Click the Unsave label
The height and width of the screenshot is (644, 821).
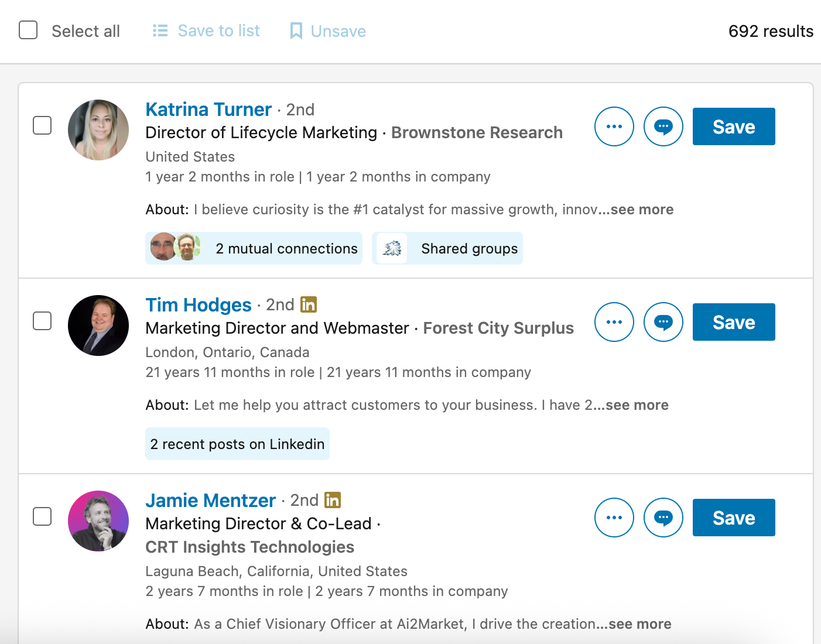[x=338, y=31]
